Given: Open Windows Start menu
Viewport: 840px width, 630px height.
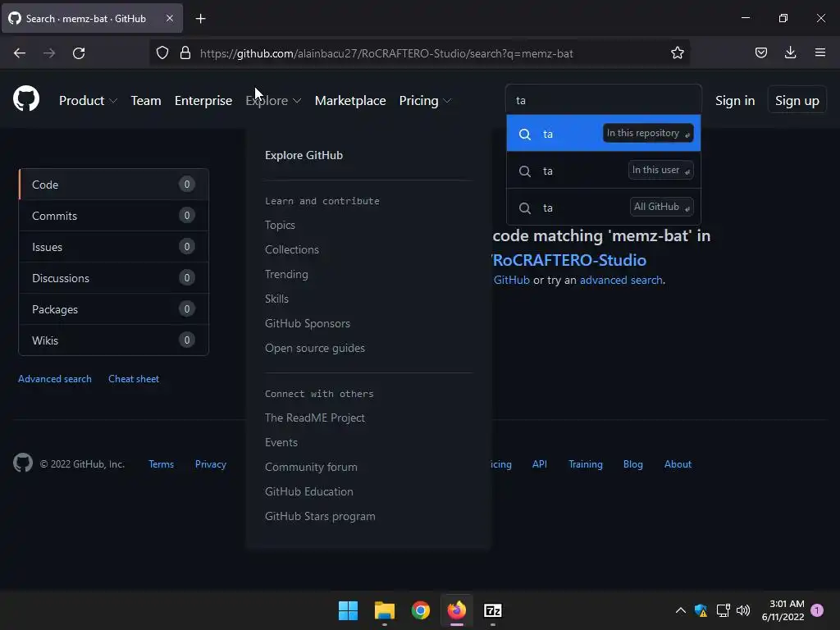Looking at the screenshot, I should (x=348, y=610).
